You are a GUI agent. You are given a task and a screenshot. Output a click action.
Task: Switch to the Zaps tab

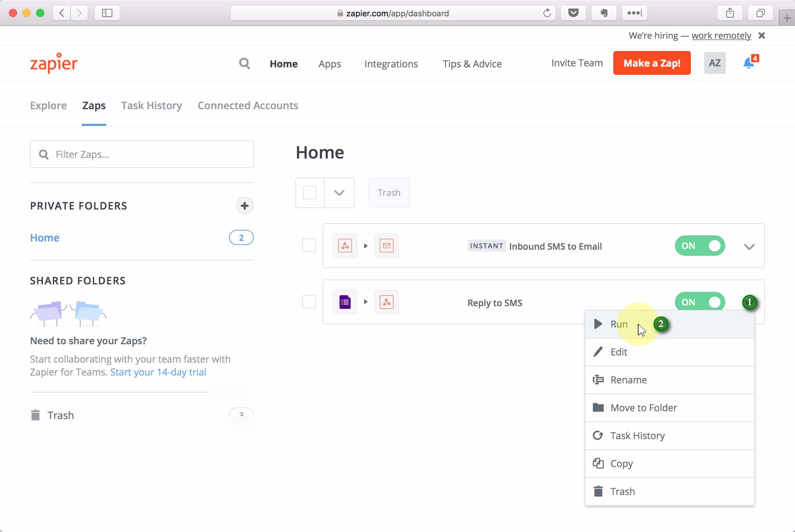94,105
